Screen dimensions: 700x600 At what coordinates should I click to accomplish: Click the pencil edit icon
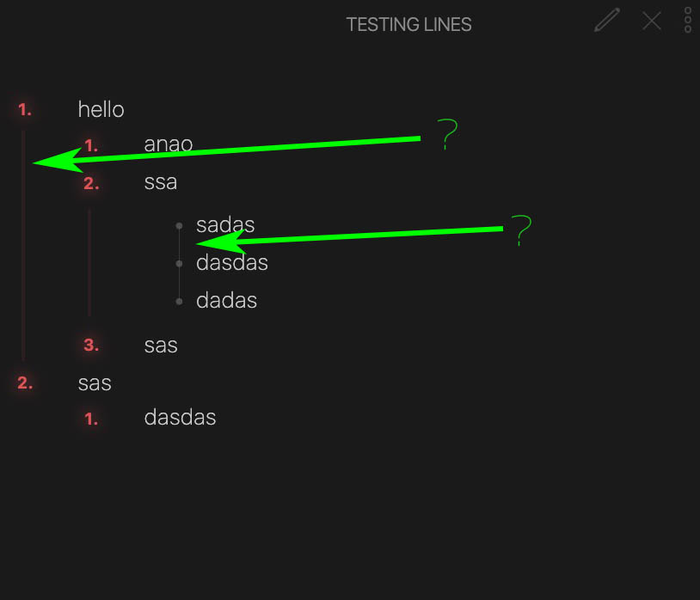point(607,20)
